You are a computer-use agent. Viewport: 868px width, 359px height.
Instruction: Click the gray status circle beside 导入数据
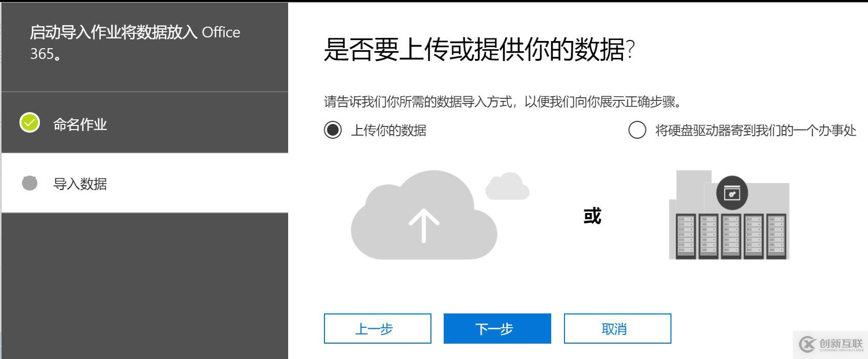(x=30, y=183)
